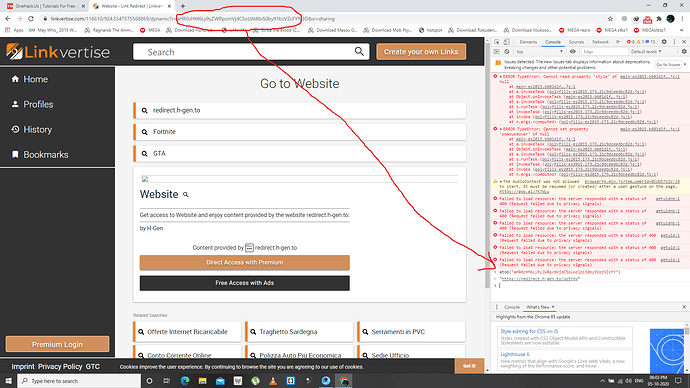Open Offerte Internet Ricaricabile related search

tap(187, 332)
